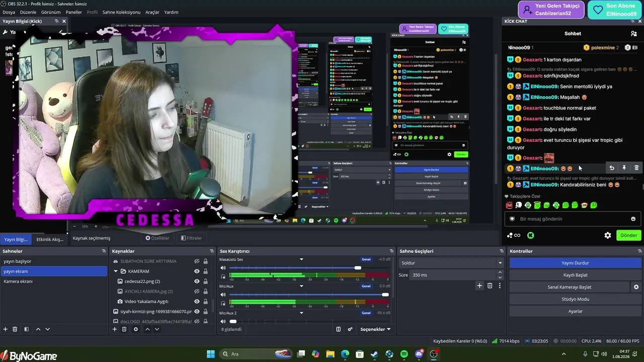Open the Araçlar menu

coord(152,12)
